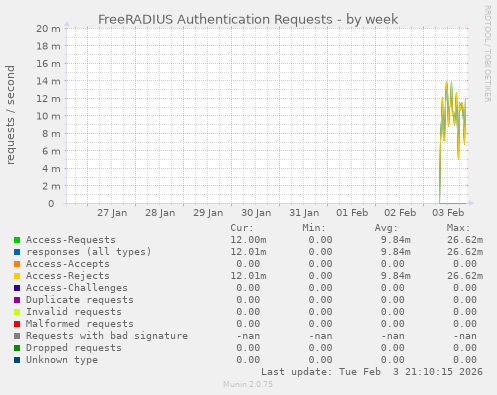Viewport: 497px width, 395px height.
Task: Click the green Access-Requests legend swatch
Action: (x=17, y=240)
